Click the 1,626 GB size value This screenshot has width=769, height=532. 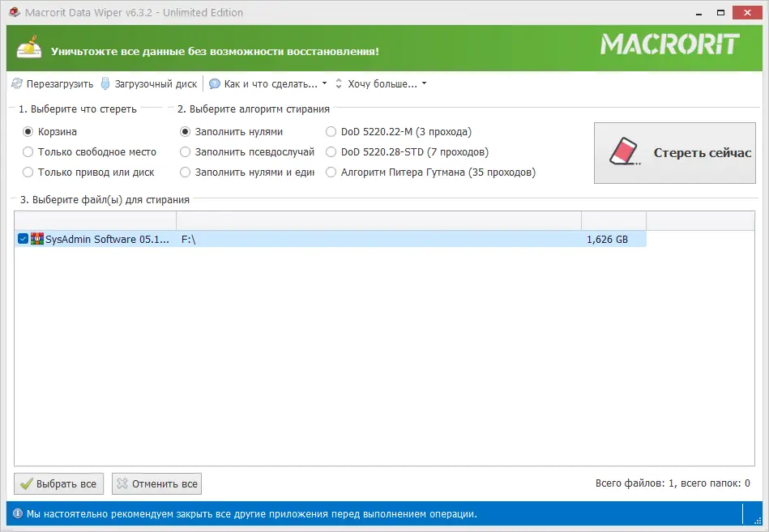(607, 239)
